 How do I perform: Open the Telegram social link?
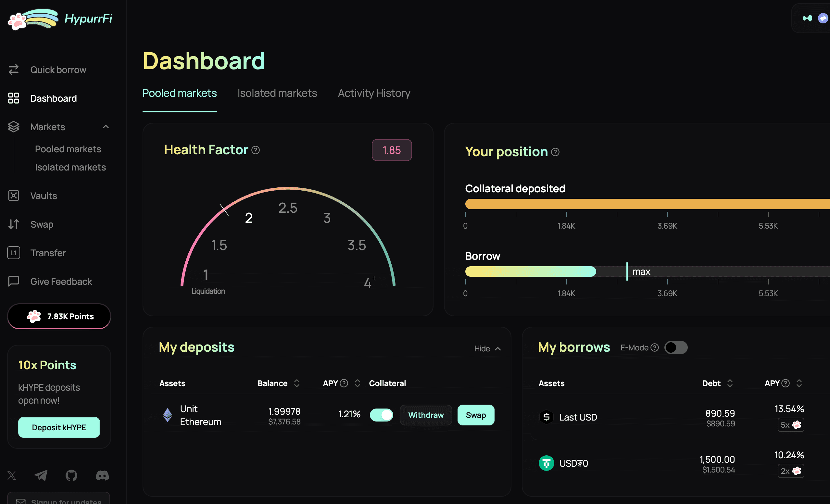tap(41, 475)
